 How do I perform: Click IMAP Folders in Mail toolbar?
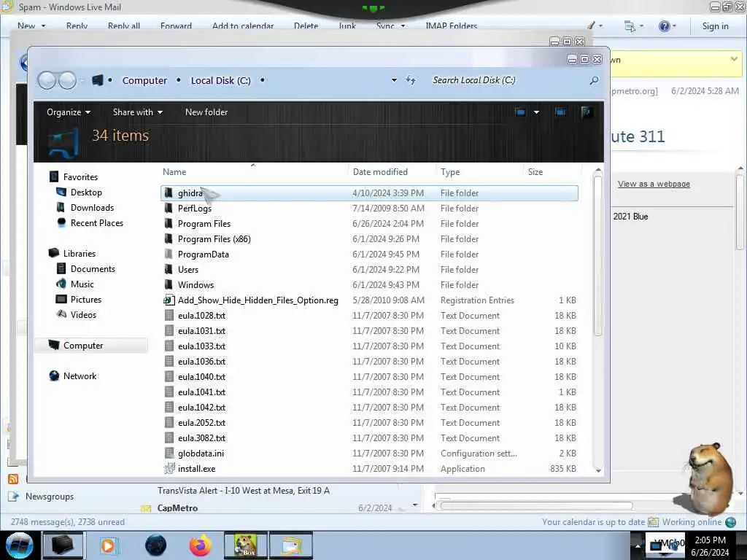451,26
